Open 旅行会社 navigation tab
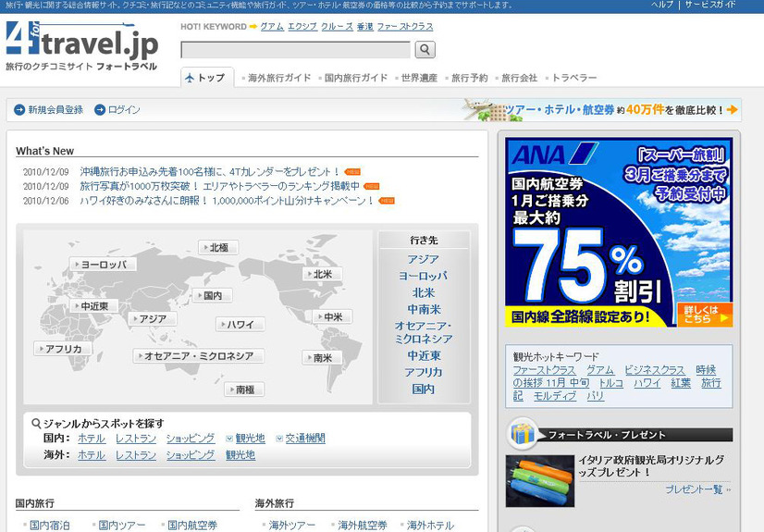This screenshot has height=532, width=764. point(519,78)
